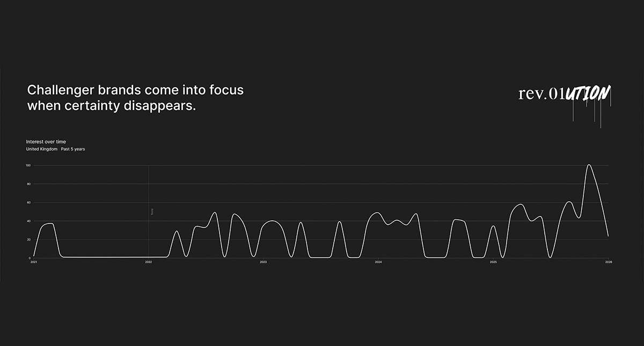The height and width of the screenshot is (346, 644).
Task: Click the 'Interest over time' chart title
Action: [46, 142]
